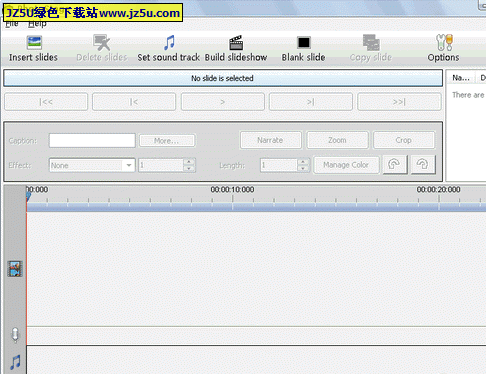The image size is (486, 374).
Task: Jump to last slide with >>| button
Action: (399, 102)
